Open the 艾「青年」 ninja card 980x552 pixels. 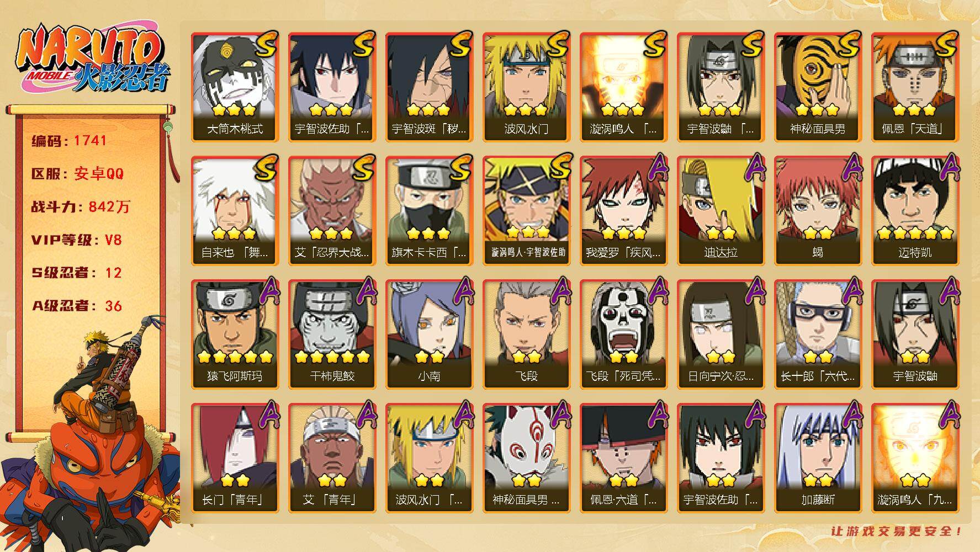click(332, 458)
